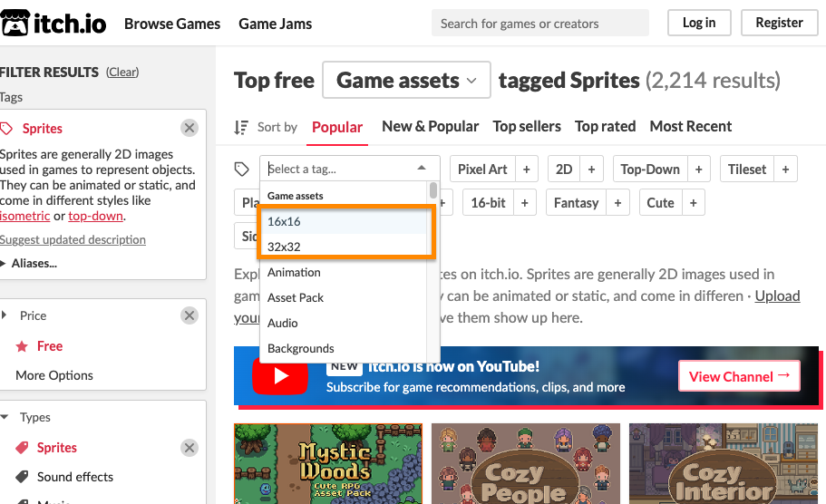Add the Cute tag using plus
This screenshot has height=504, width=826.
693,203
